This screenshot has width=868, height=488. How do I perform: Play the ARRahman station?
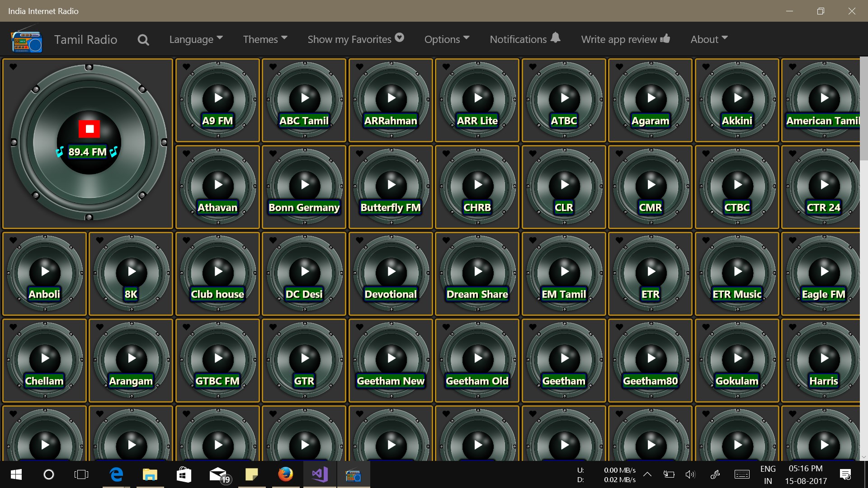click(x=392, y=98)
